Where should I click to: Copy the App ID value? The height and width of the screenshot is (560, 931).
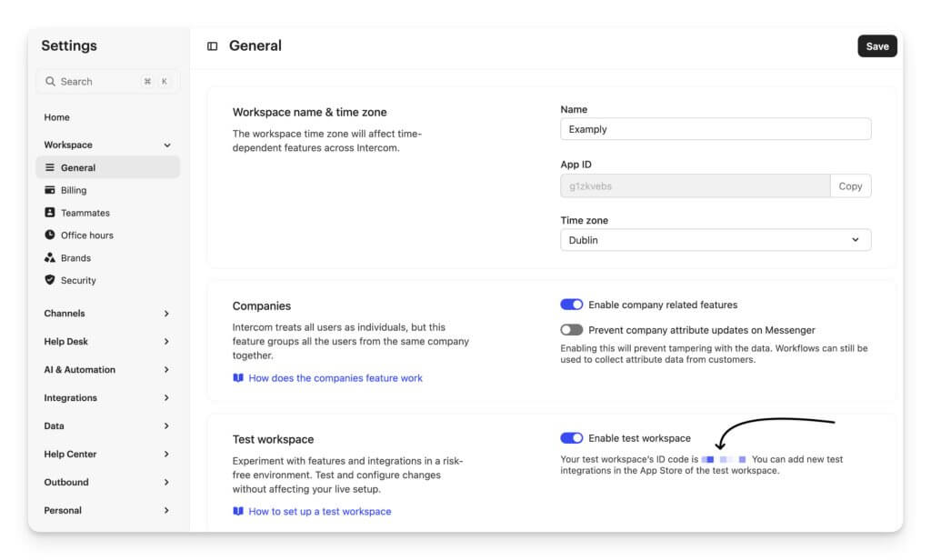pyautogui.click(x=850, y=185)
